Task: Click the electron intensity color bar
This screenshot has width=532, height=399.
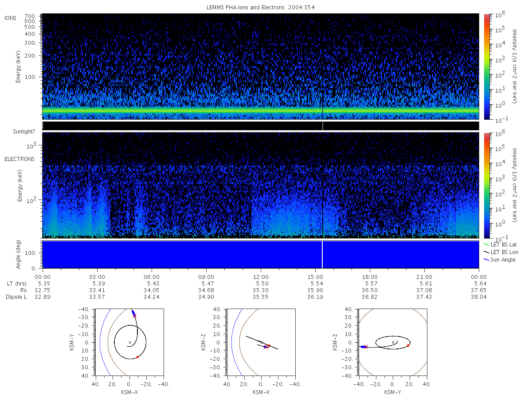Action: [x=486, y=185]
